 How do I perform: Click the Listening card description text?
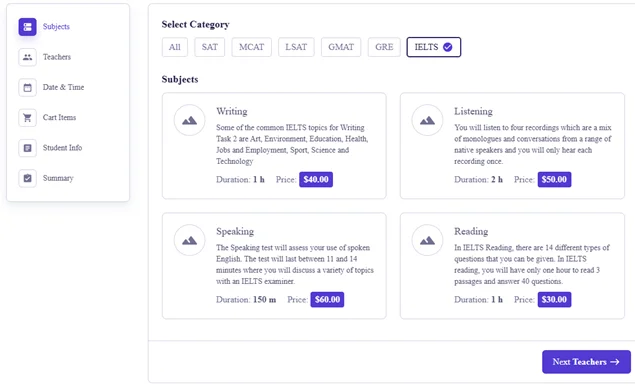(x=533, y=145)
